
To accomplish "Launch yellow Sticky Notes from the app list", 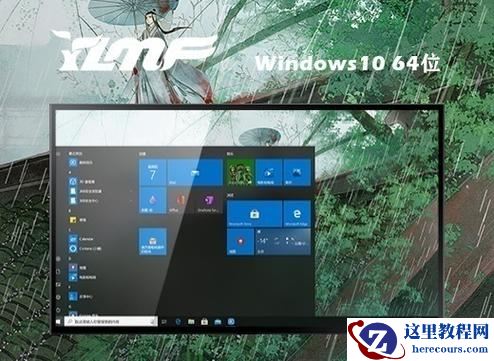I will [x=78, y=220].
